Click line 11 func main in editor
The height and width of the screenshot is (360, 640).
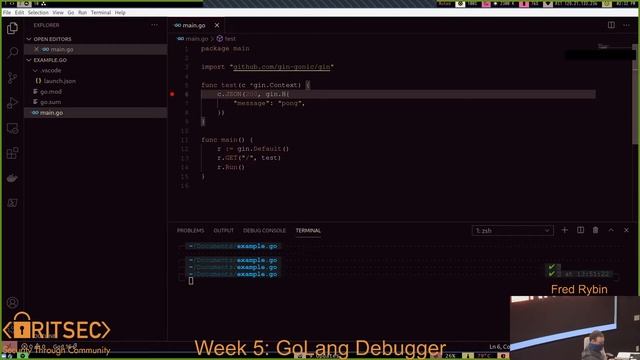(x=227, y=140)
